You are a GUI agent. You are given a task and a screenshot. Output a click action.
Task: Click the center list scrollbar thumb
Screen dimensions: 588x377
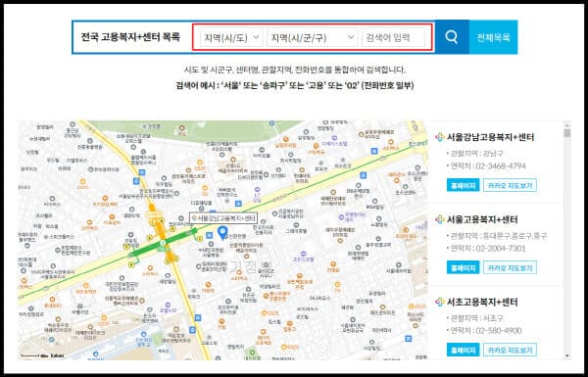(x=567, y=133)
